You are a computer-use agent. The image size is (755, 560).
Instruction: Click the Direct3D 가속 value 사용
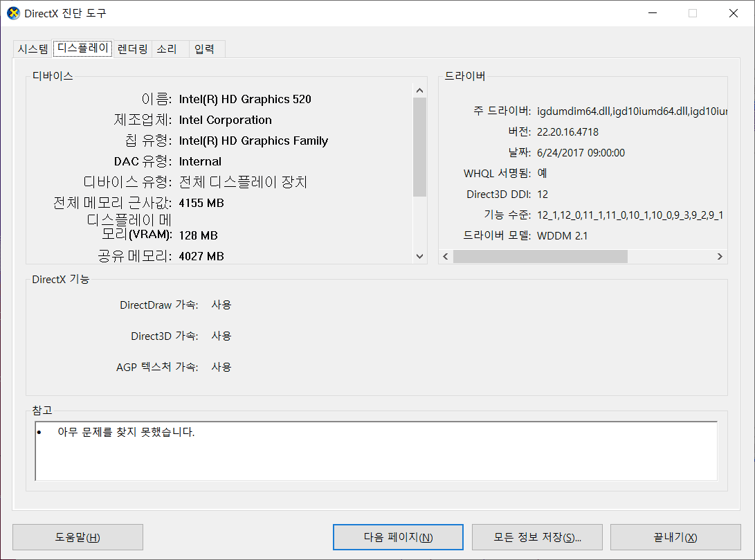[221, 336]
